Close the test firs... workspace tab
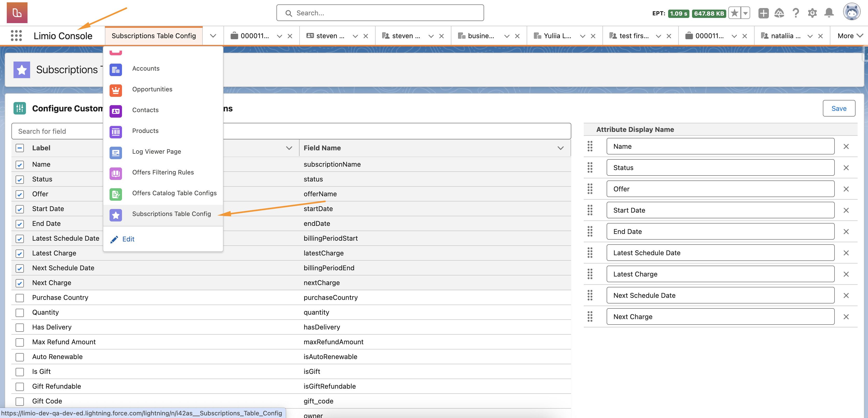868x418 pixels. [x=669, y=36]
